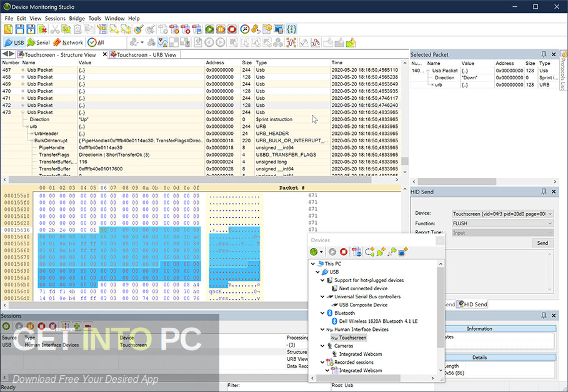The image size is (568, 392).
Task: Open the Bridge menu
Action: point(77,18)
